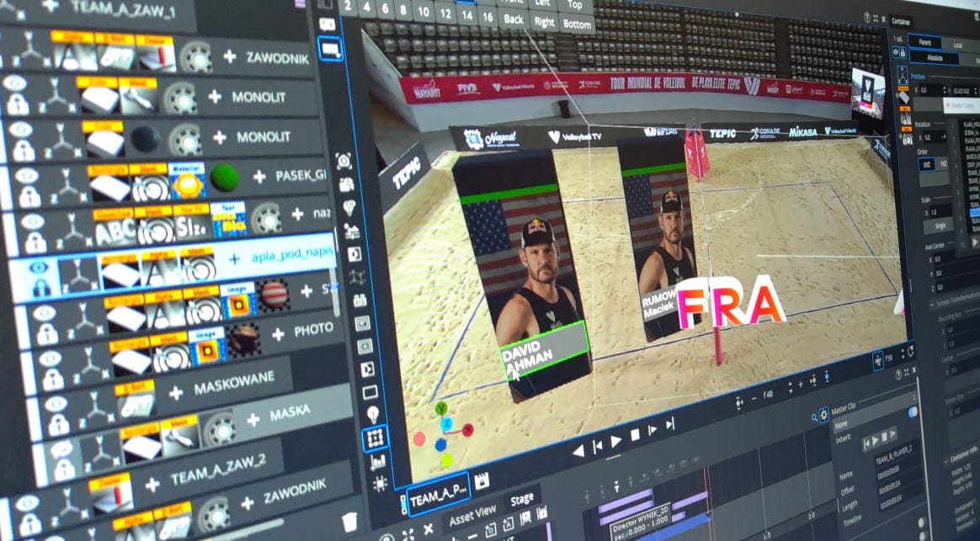Image resolution: width=980 pixels, height=541 pixels.
Task: Toggle the light bulb icon in viewport sidebar
Action: click(x=373, y=414)
